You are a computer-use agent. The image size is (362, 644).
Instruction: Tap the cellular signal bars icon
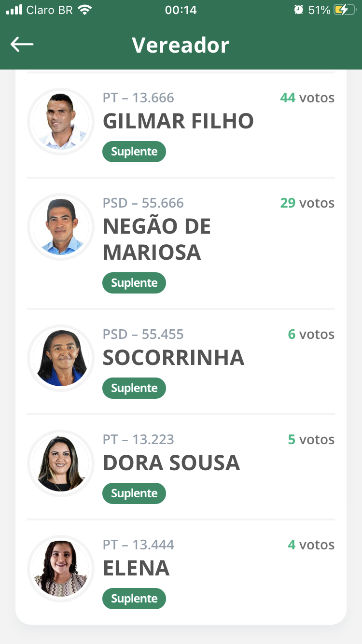(x=14, y=10)
